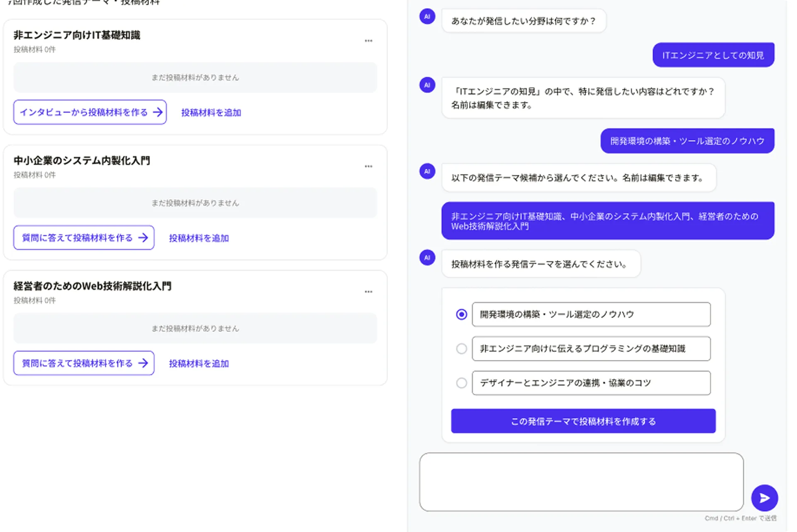
Task: Click まだ投稿材料がありません in 非エンジニア向け card
Action: (x=195, y=77)
